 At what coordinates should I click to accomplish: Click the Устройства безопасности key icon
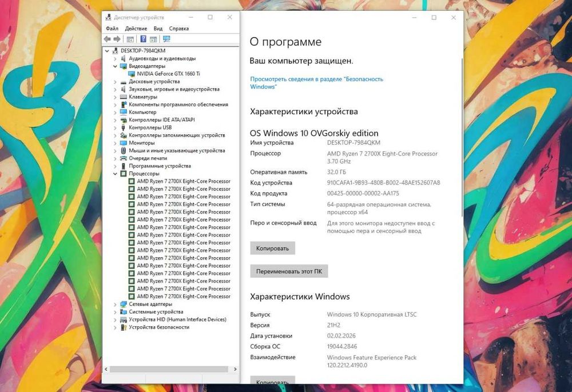(124, 327)
